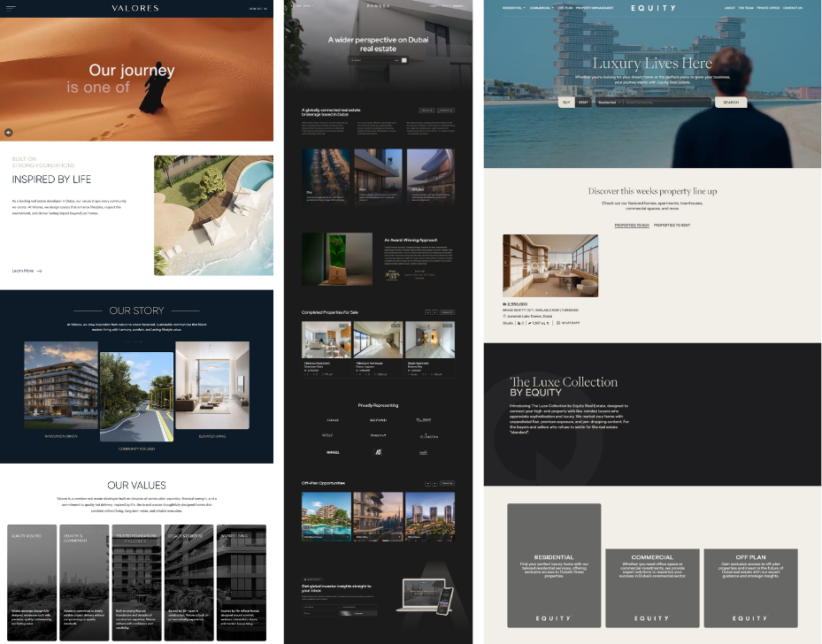Open the aerial beach pool image

213,215
